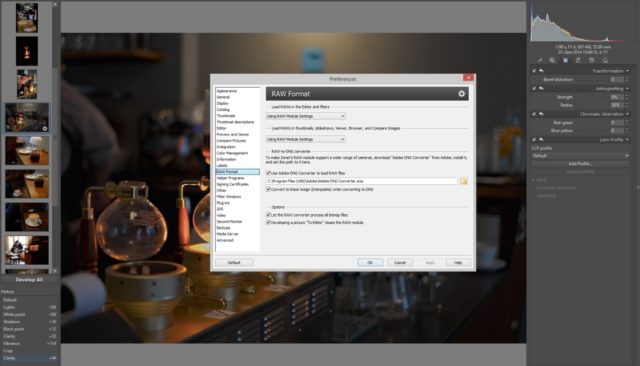
Task: Uncheck Use Adobe DNG Converter to load RAW files
Action: [x=268, y=173]
